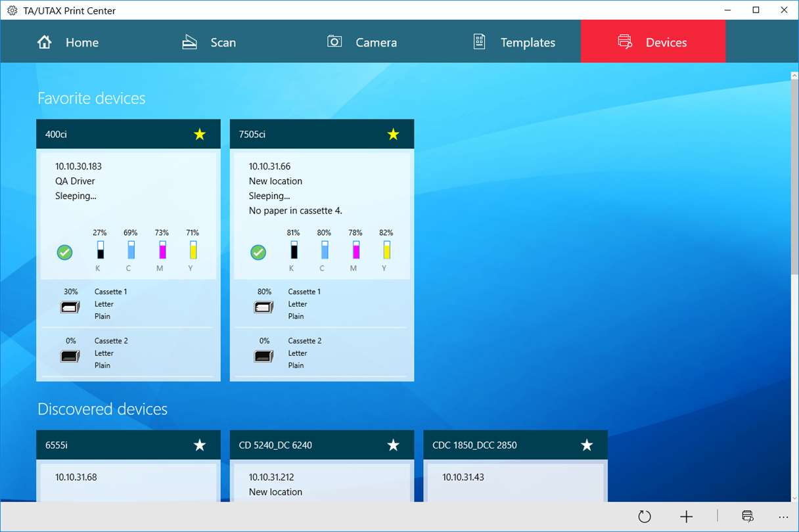
Task: Click the Scan scanner icon
Action: point(190,42)
